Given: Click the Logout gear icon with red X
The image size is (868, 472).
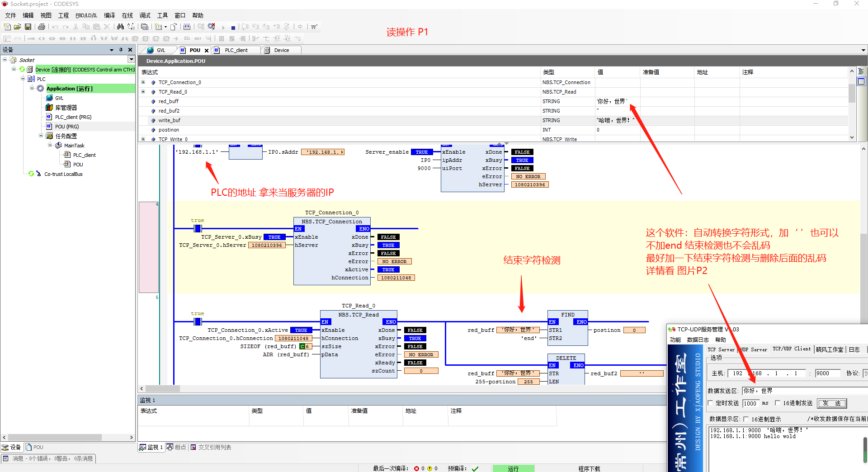Looking at the screenshot, I should pyautogui.click(x=211, y=27).
